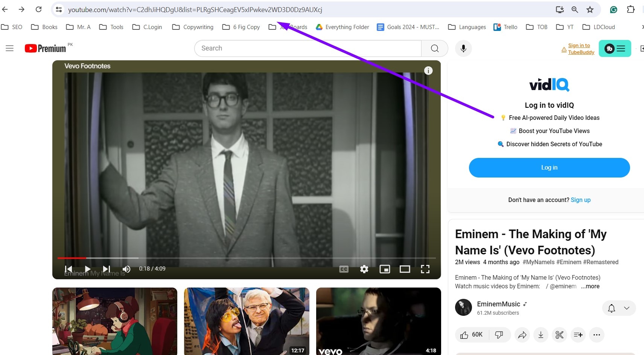Enable miniplayer mode
Viewport: 644px width, 355px height.
point(385,269)
